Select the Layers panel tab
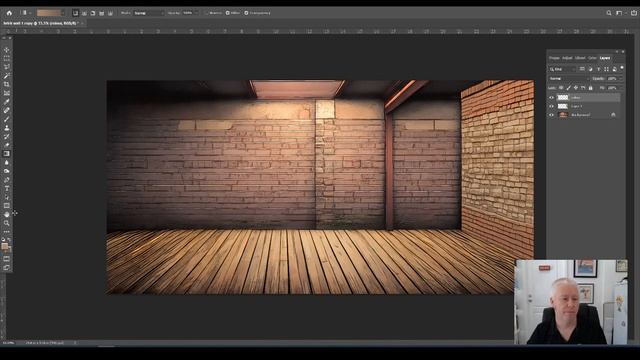 605,58
